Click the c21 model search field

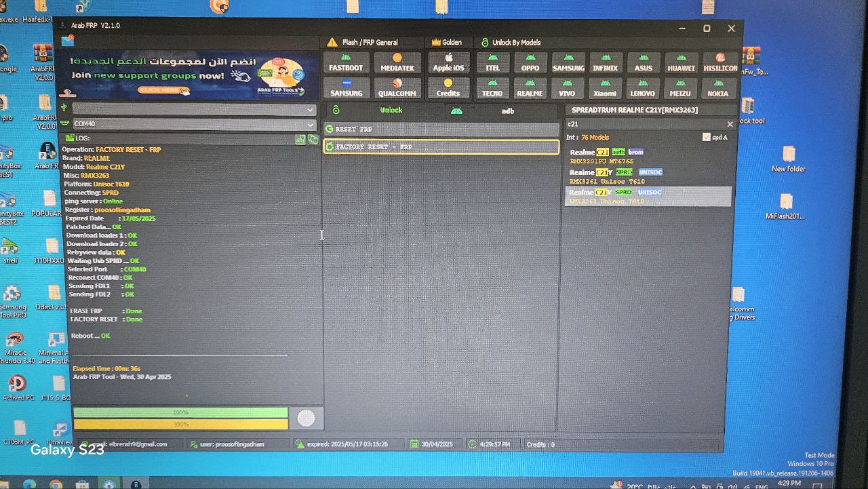[644, 124]
